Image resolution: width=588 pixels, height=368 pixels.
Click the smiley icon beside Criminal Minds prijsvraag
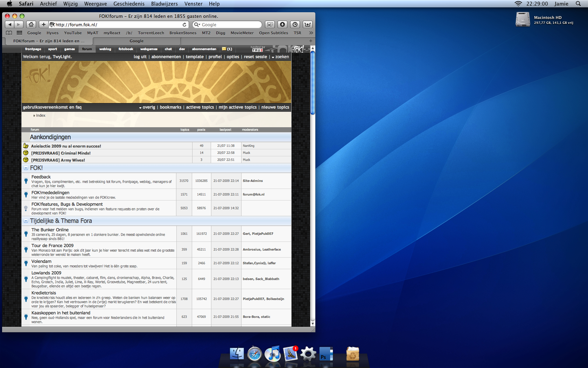coord(26,153)
